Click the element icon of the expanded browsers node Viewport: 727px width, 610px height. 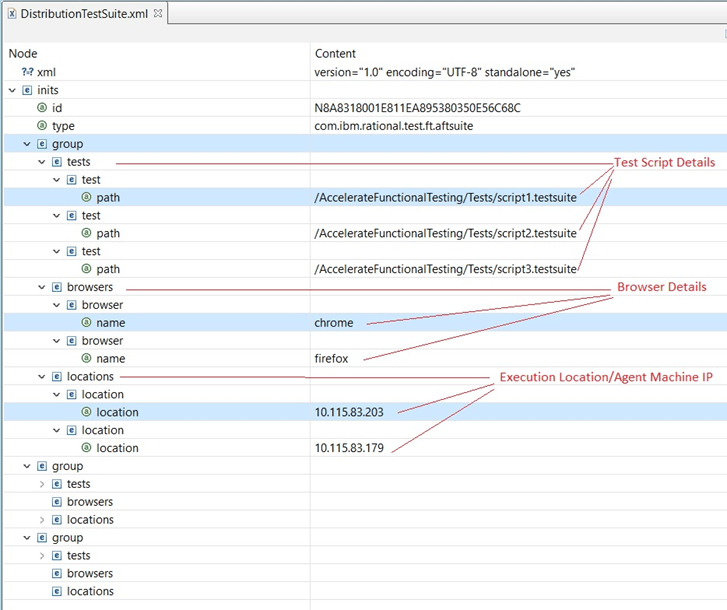point(57,287)
